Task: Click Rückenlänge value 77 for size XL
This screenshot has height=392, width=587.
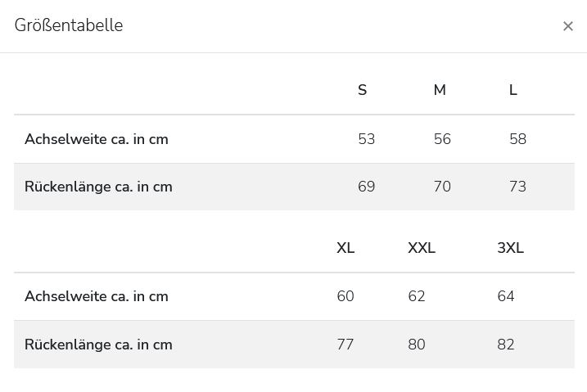Action: tap(345, 345)
